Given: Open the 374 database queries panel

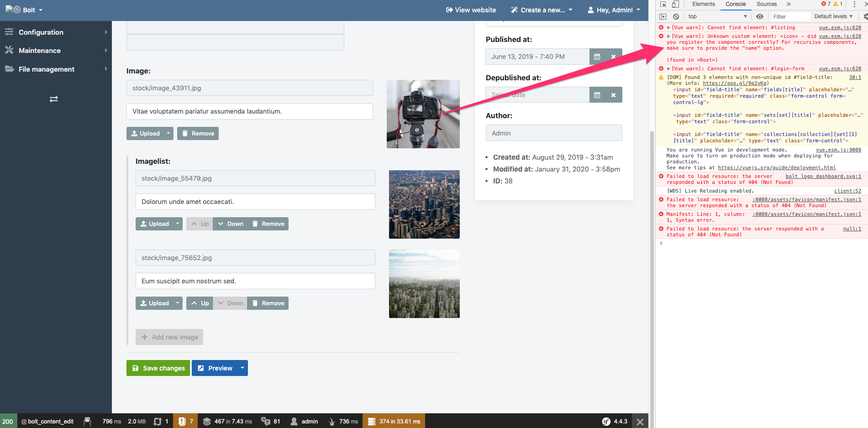Looking at the screenshot, I should click(x=394, y=421).
